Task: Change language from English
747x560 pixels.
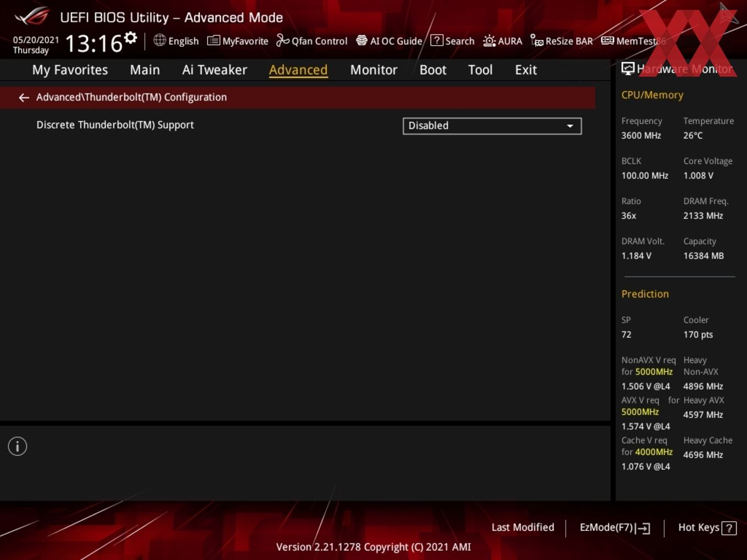Action: [183, 41]
